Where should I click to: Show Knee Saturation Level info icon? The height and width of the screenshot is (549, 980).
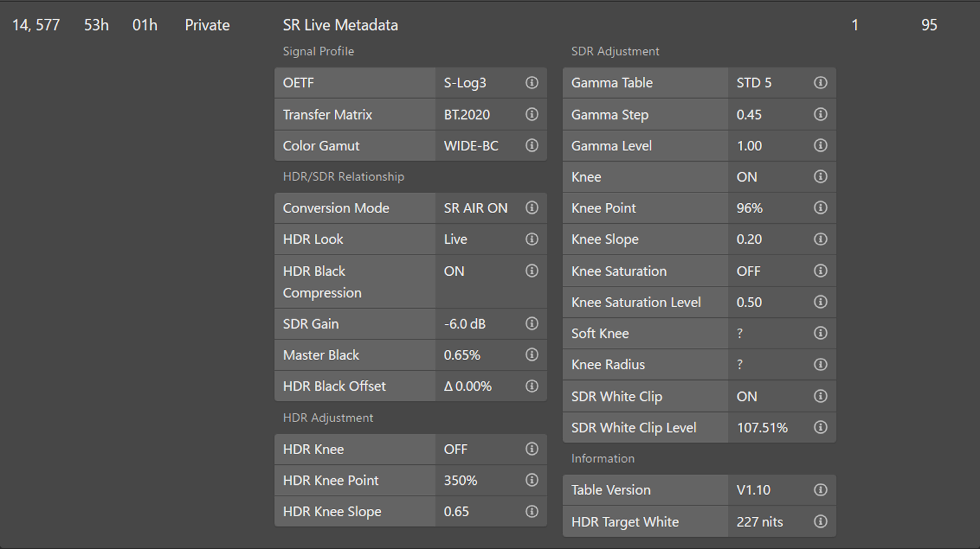tap(820, 302)
